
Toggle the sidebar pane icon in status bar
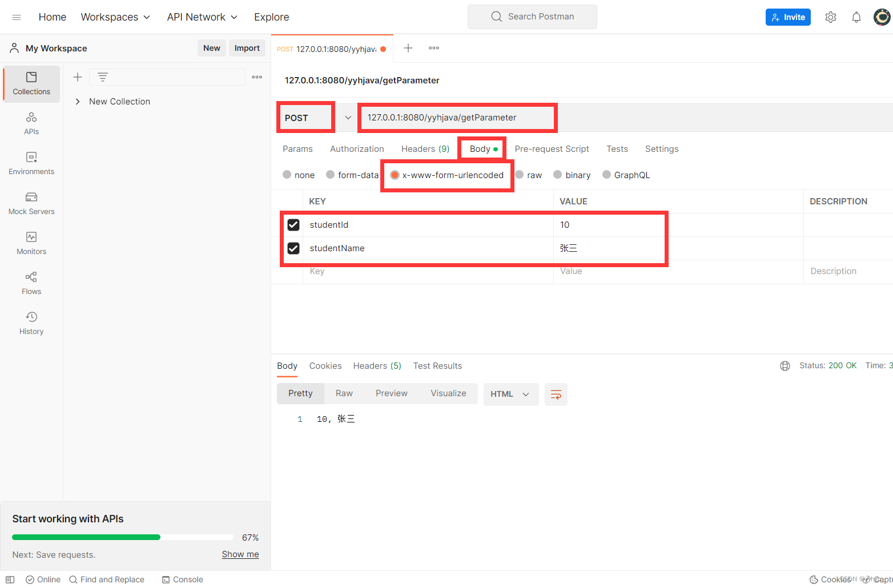coord(10,579)
